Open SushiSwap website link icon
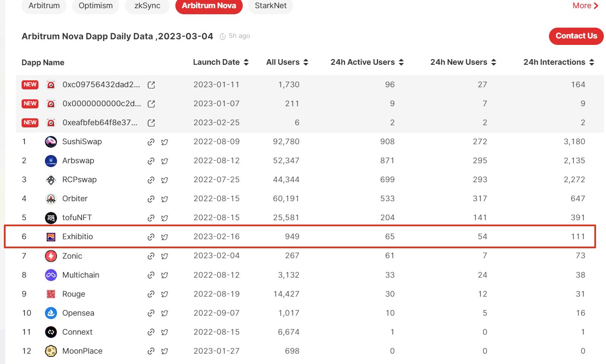The image size is (606, 364). point(151,142)
